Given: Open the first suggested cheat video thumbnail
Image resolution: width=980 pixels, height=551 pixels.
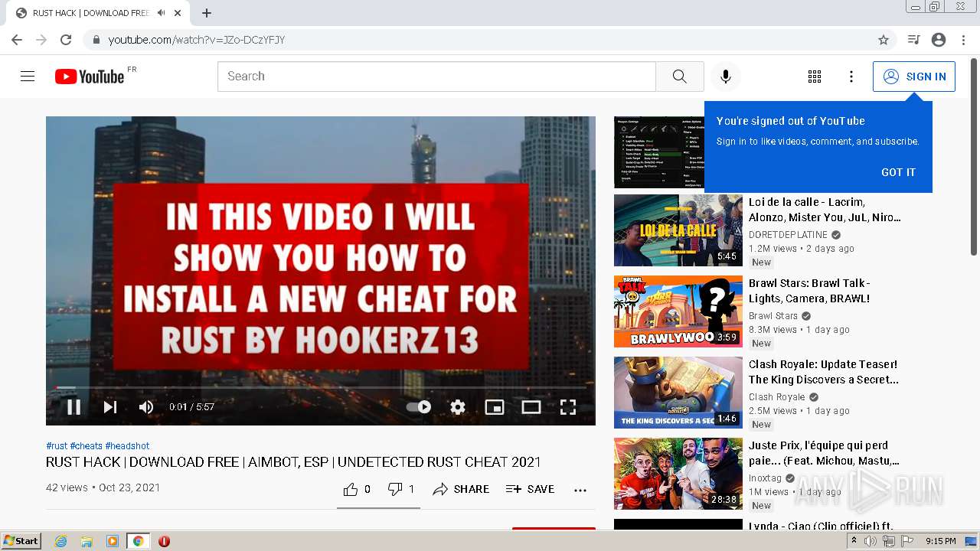Looking at the screenshot, I should tap(659, 152).
